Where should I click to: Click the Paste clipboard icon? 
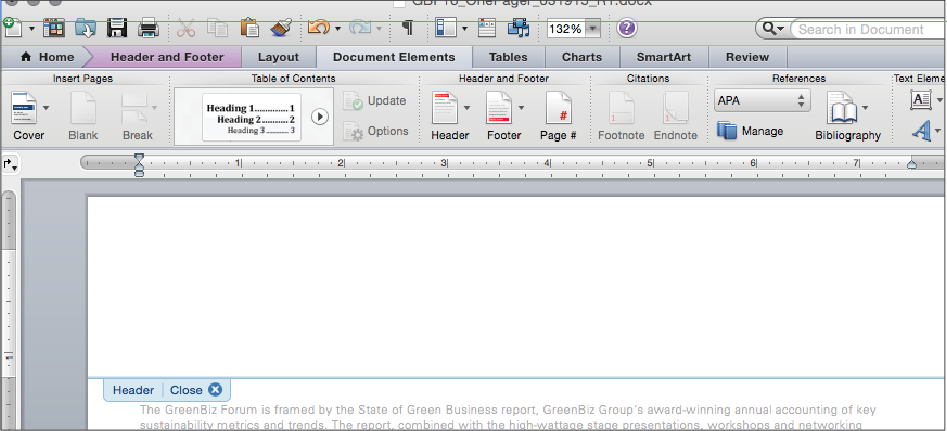[249, 28]
